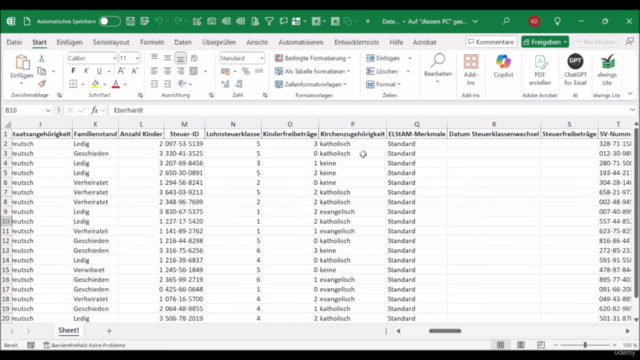
Task: Click the horizontal scrollbar thumb
Action: pyautogui.click(x=445, y=331)
